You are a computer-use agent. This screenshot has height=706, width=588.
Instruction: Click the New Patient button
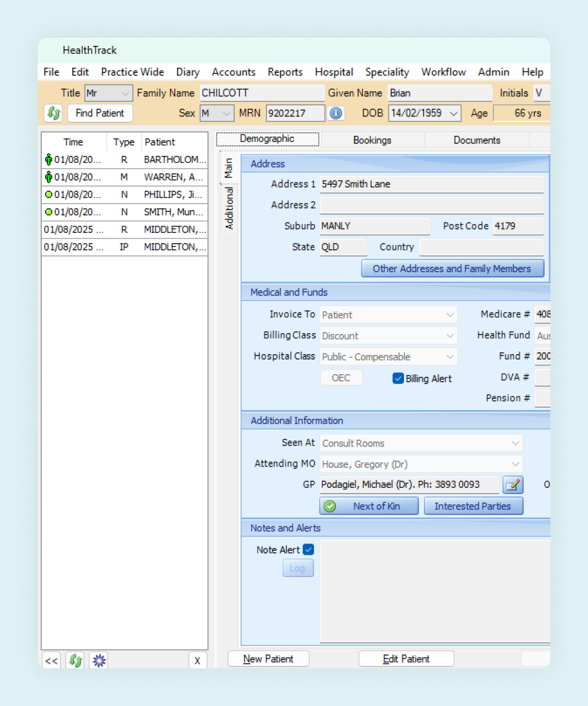click(x=268, y=659)
